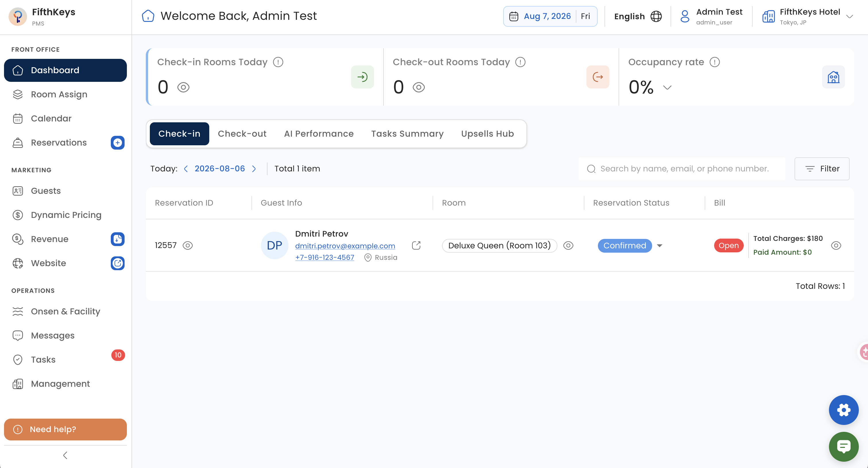The width and height of the screenshot is (868, 468).
Task: Click the red Tasks count badge
Action: pos(118,355)
